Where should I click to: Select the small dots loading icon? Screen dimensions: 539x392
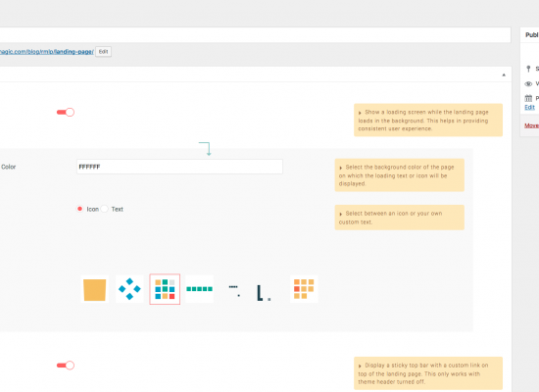[x=234, y=289]
